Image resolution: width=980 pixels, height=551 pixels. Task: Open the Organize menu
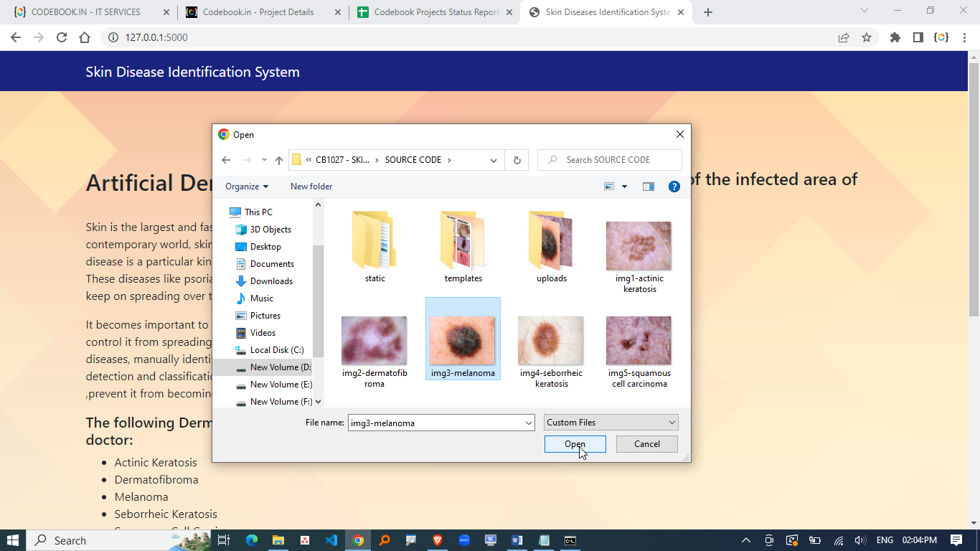pos(246,187)
